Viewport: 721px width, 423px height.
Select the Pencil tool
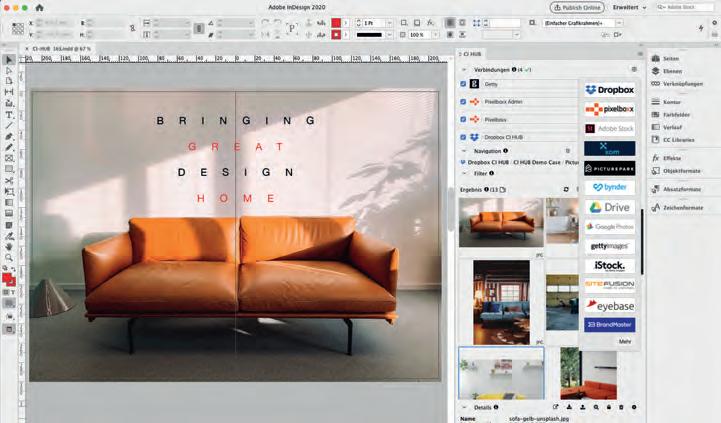[x=9, y=148]
